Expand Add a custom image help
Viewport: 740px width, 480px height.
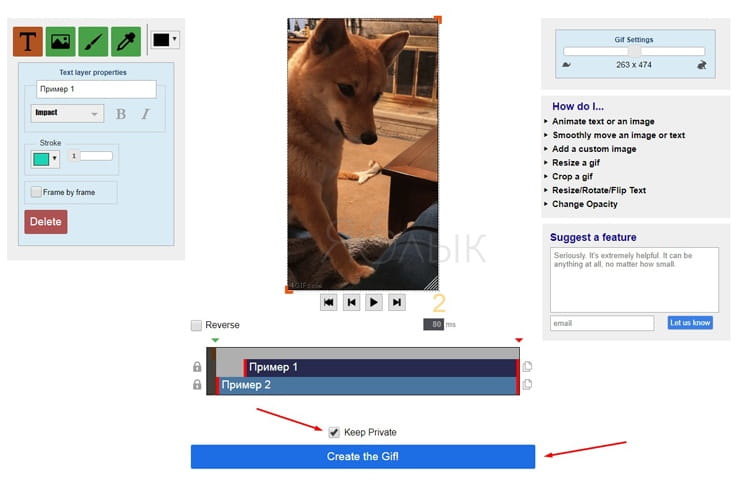594,149
